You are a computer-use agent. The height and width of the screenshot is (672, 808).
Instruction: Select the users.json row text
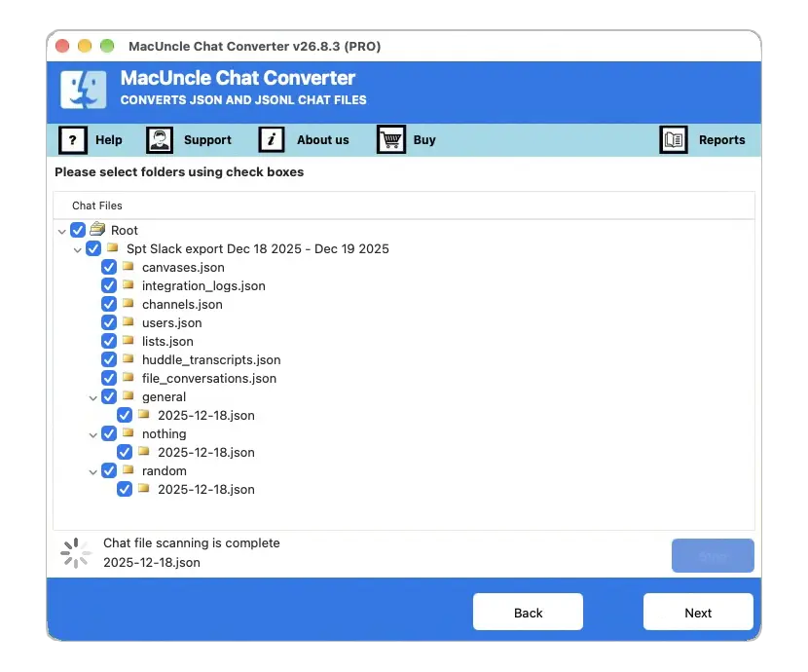(x=172, y=323)
